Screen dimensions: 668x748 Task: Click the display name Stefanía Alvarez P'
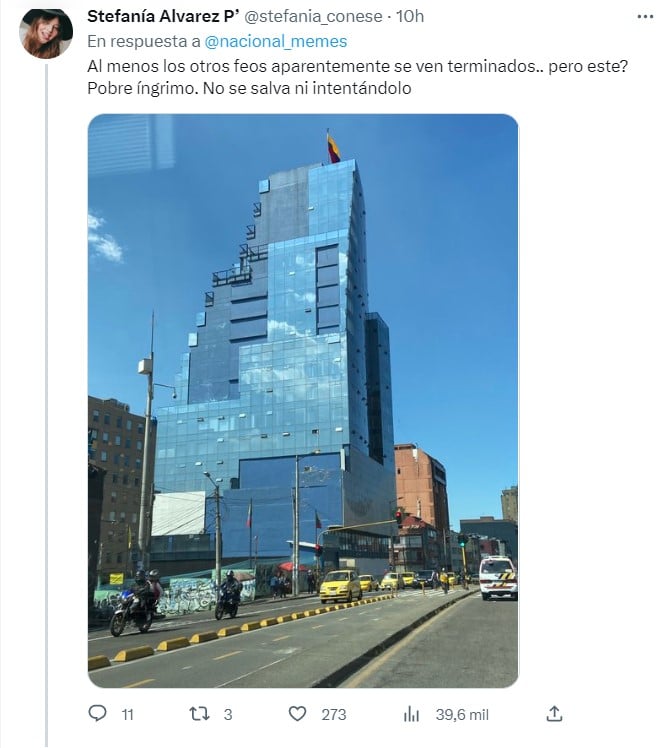click(163, 16)
